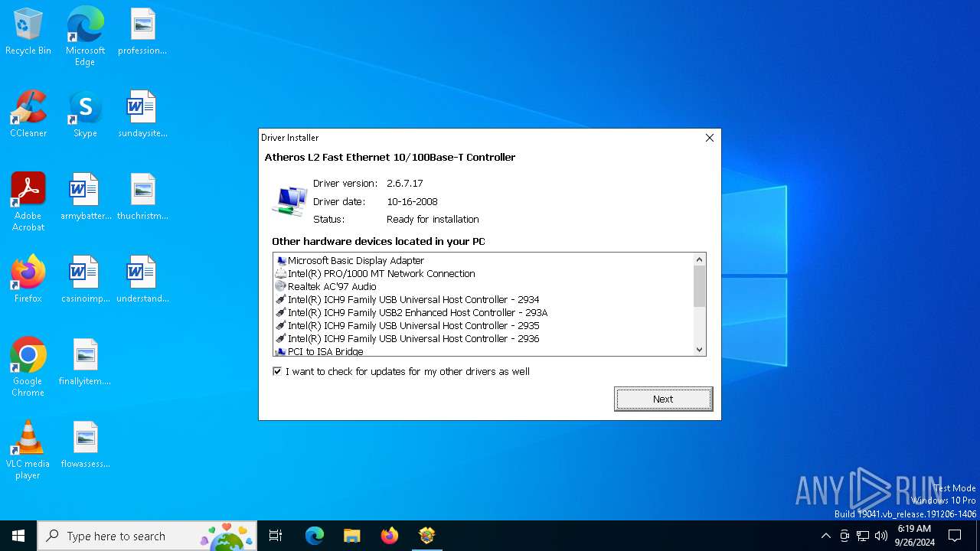
Task: Open Firefox desktop shortcut
Action: (x=28, y=279)
